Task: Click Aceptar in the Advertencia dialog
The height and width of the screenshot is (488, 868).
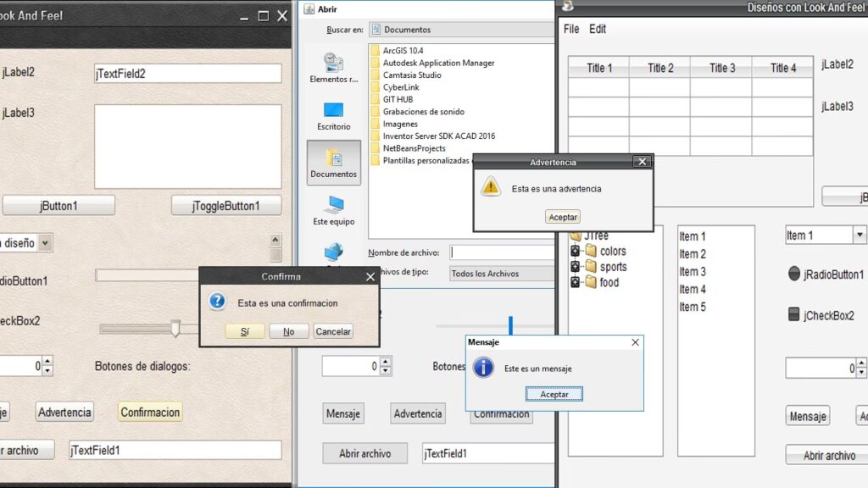Action: click(563, 217)
